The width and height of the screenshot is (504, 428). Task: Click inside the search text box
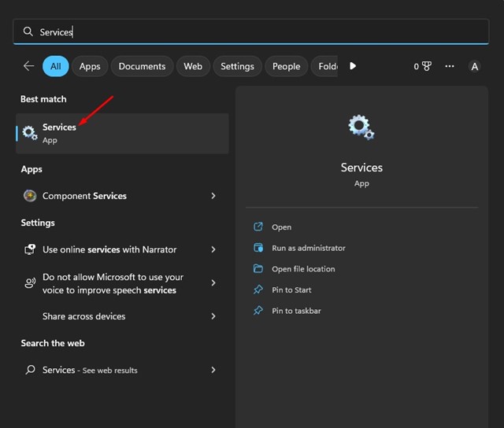[x=252, y=31]
